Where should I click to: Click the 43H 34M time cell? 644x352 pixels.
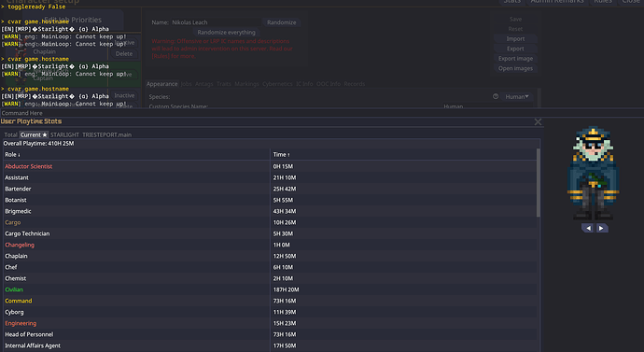point(285,211)
